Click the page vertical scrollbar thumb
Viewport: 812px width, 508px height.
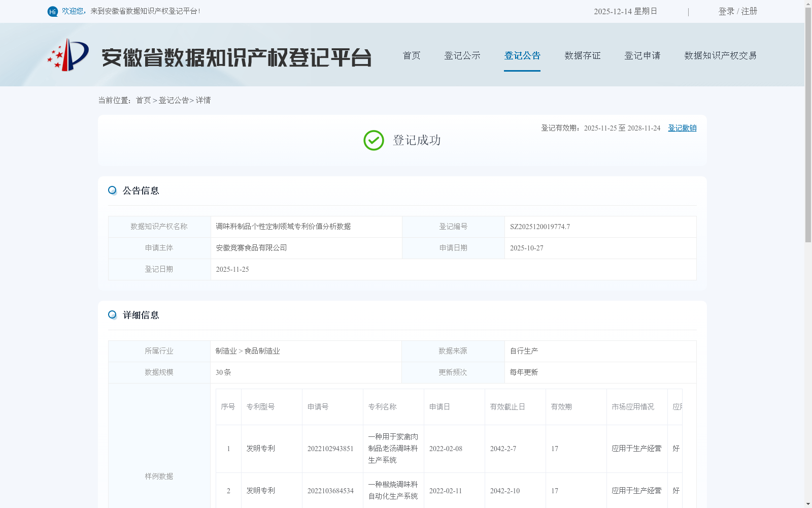click(x=808, y=124)
